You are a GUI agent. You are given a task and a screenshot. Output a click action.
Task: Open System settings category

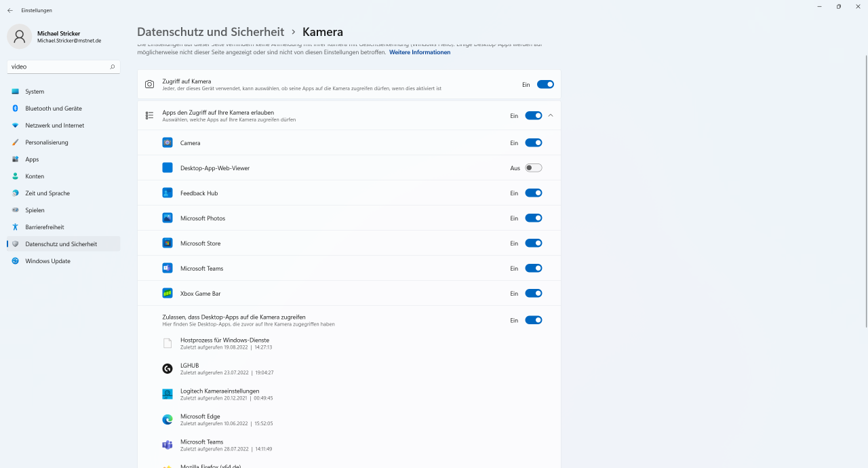(64, 92)
